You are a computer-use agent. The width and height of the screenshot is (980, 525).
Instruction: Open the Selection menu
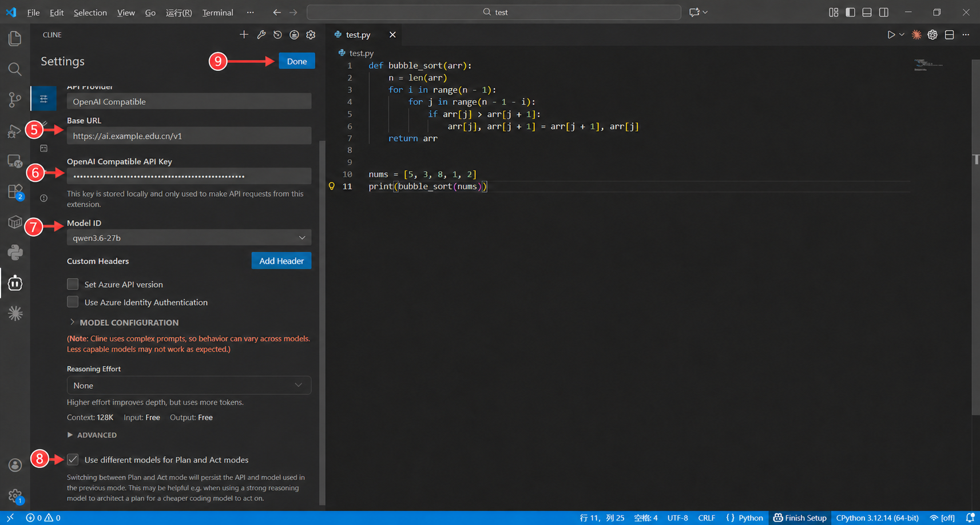coord(90,12)
